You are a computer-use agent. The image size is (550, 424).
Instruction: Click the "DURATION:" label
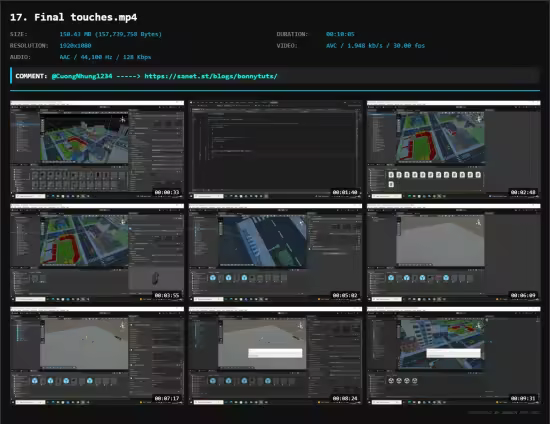(292, 34)
